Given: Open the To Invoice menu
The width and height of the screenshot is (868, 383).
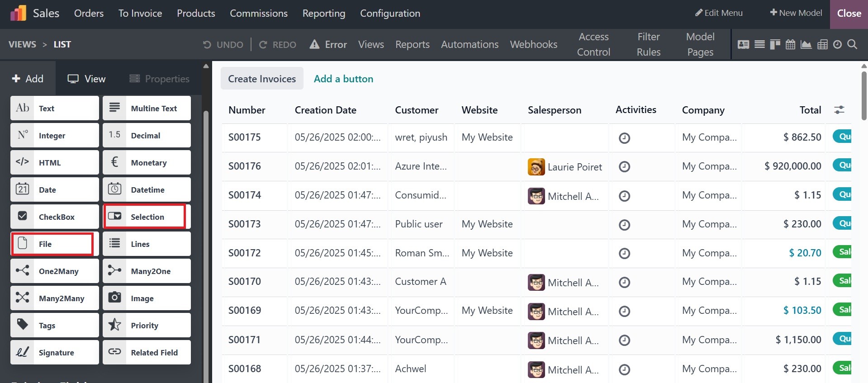Looking at the screenshot, I should click(x=140, y=13).
